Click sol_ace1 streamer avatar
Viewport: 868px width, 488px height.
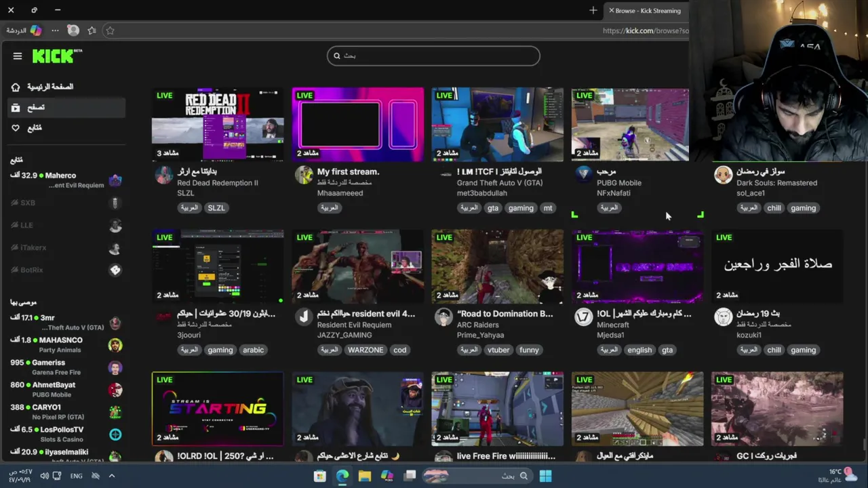click(724, 175)
